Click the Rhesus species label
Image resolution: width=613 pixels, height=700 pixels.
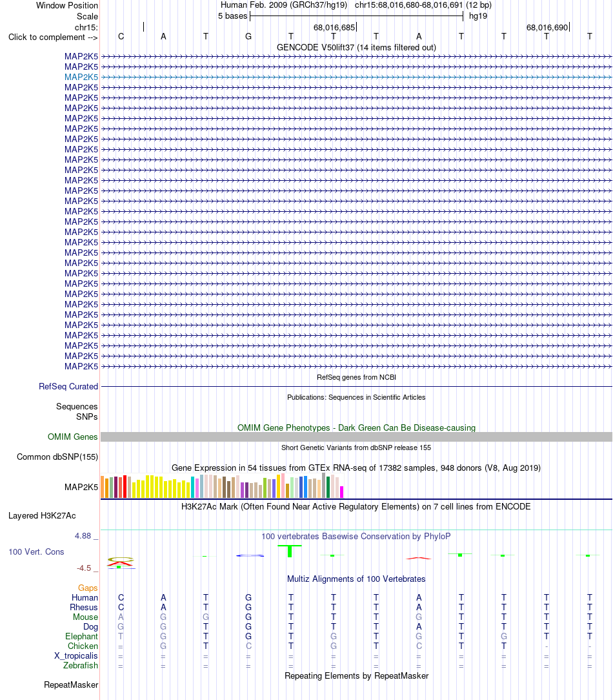[84, 608]
